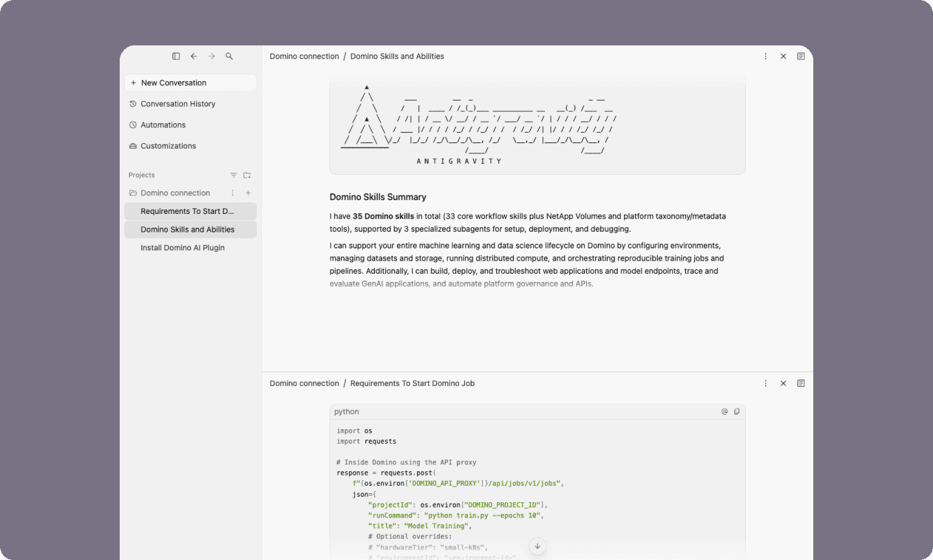Click the @ mention icon in code block
The image size is (933, 560).
[725, 411]
